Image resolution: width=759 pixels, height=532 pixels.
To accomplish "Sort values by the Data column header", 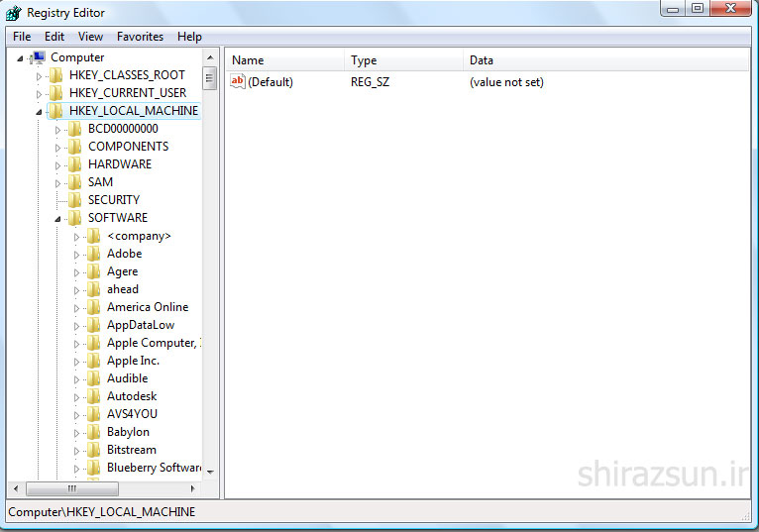I will click(x=606, y=60).
